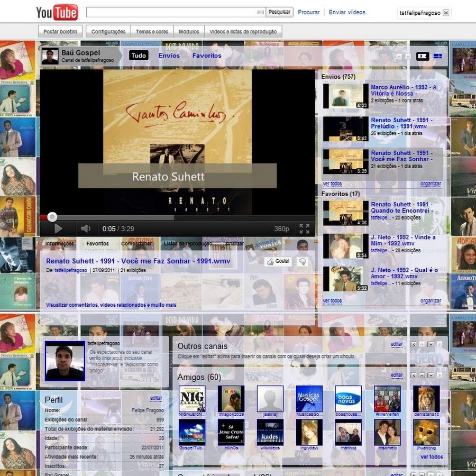Switch to grid view layout icon
This screenshot has height=476, width=476.
pos(438,56)
